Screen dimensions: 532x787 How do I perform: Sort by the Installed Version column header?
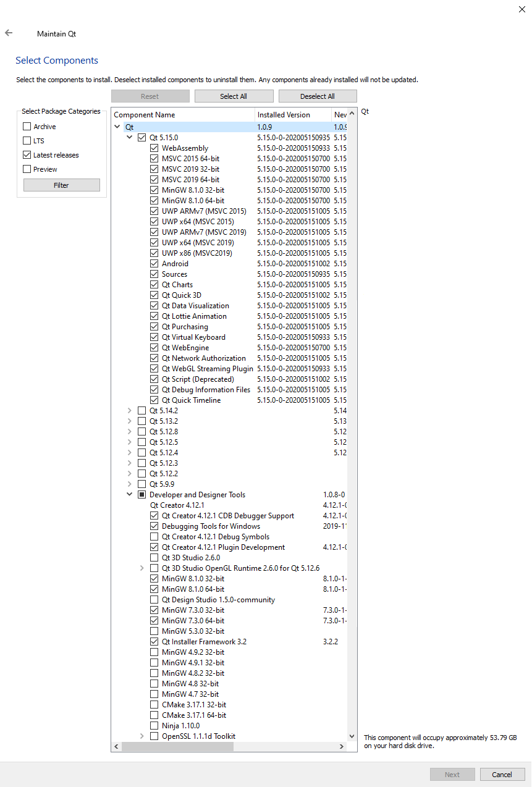[x=293, y=115]
